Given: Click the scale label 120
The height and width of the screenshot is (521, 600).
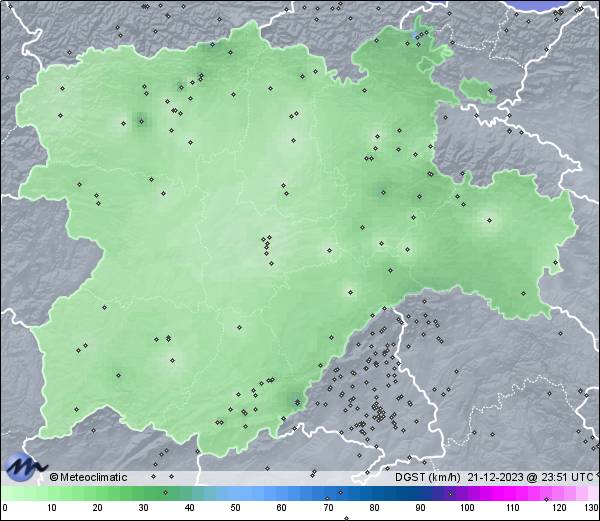Looking at the screenshot, I should point(559,508).
